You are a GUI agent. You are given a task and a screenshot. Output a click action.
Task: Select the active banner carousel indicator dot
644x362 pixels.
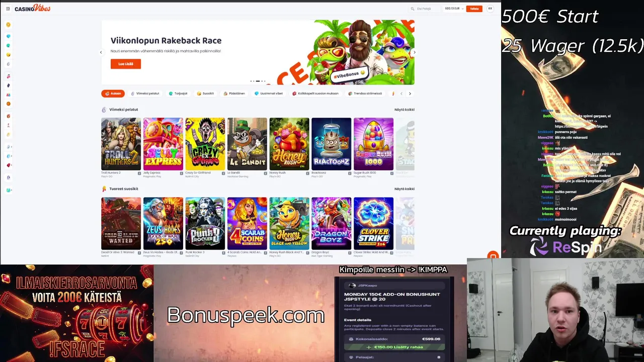(x=258, y=81)
